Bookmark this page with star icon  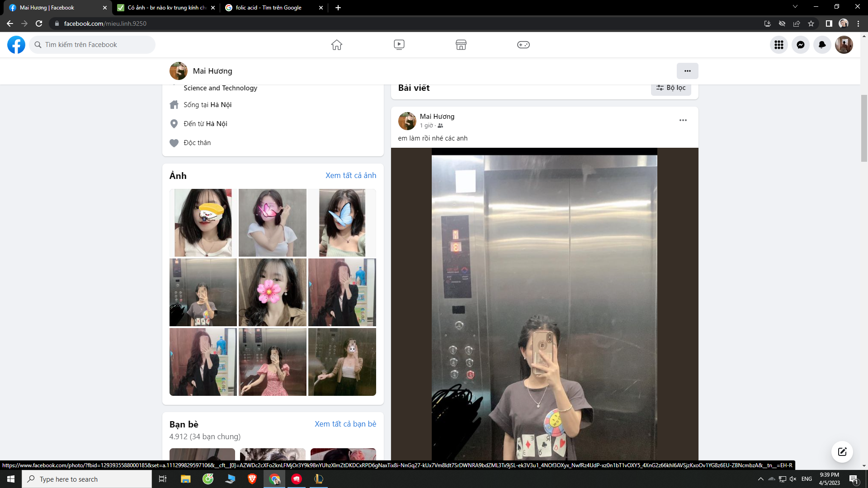(x=811, y=23)
